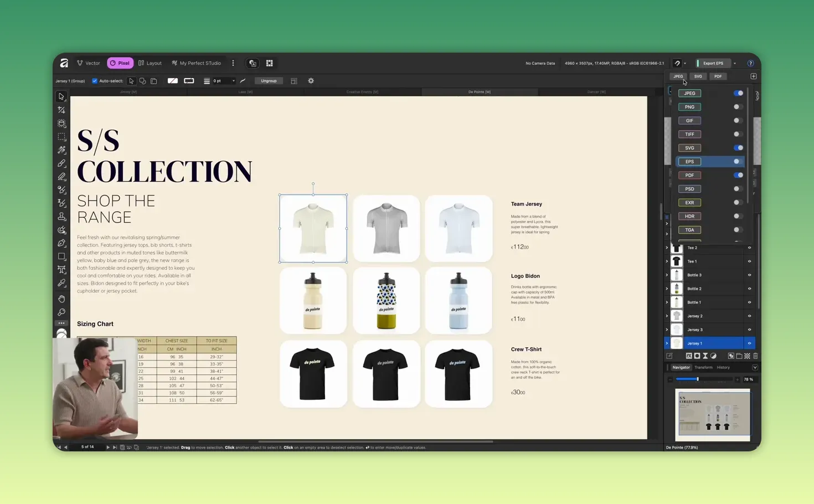This screenshot has width=814, height=504.
Task: Turn off the SVG export toggle
Action: [x=738, y=148]
